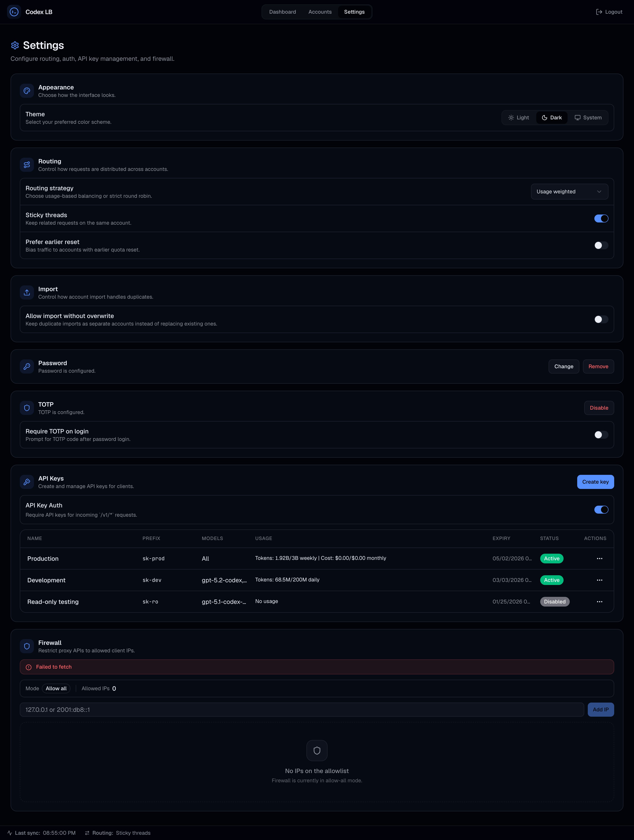This screenshot has height=840, width=634.
Task: Click the Last sync activity icon
Action: point(9,833)
